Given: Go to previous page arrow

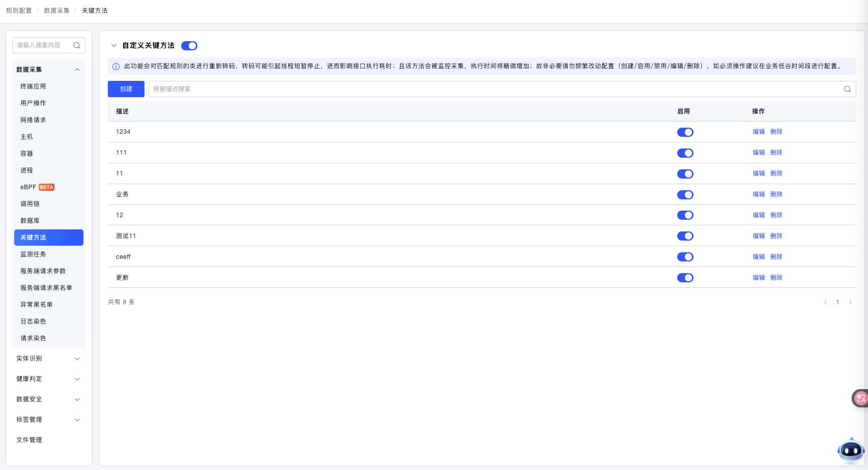Looking at the screenshot, I should (825, 302).
